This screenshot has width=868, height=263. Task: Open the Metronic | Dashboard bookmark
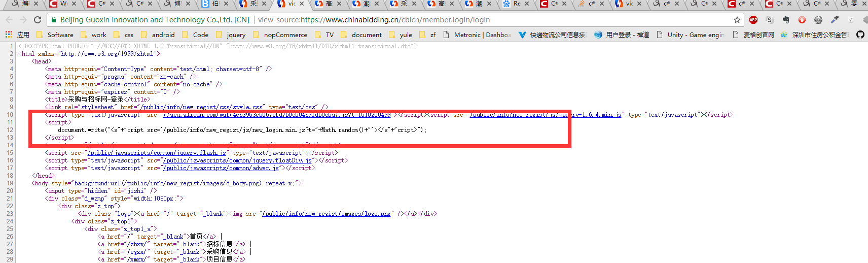(x=477, y=35)
